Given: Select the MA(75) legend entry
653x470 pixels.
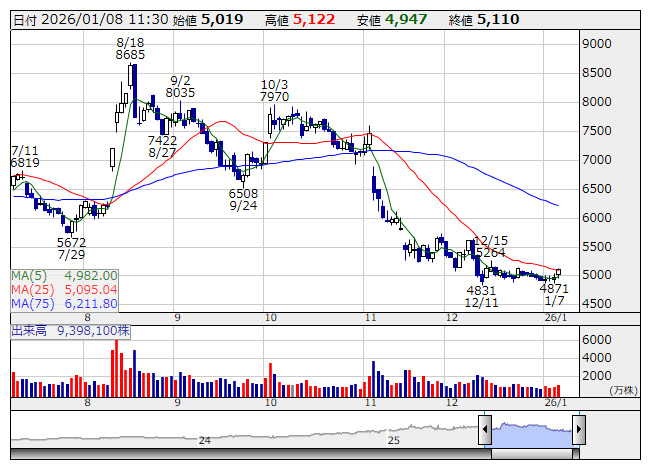Looking at the screenshot, I should coord(65,303).
